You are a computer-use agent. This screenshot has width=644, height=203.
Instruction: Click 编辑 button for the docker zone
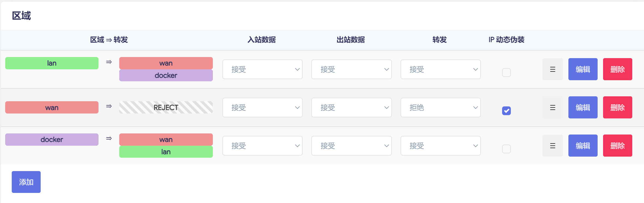(583, 146)
